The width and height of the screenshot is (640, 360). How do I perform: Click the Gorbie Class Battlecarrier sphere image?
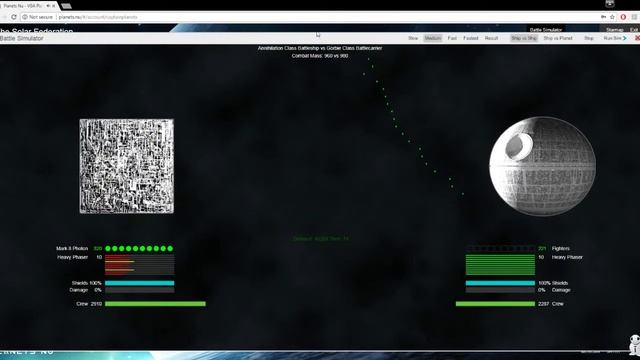[542, 166]
